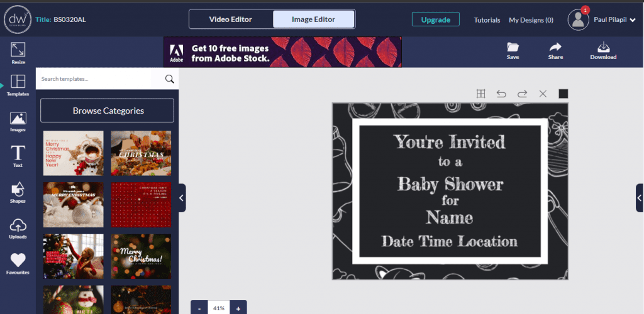Toggle the canvas grid overlay

point(480,94)
